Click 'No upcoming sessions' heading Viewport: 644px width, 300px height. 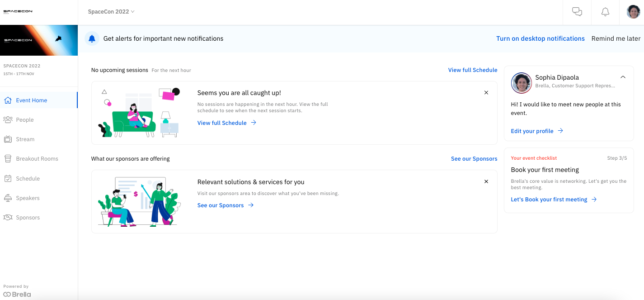pos(120,70)
